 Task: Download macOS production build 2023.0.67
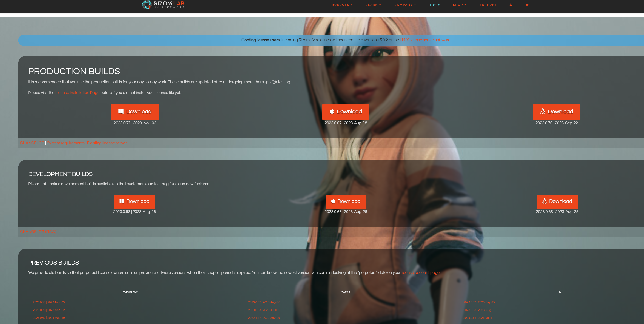pos(346,112)
